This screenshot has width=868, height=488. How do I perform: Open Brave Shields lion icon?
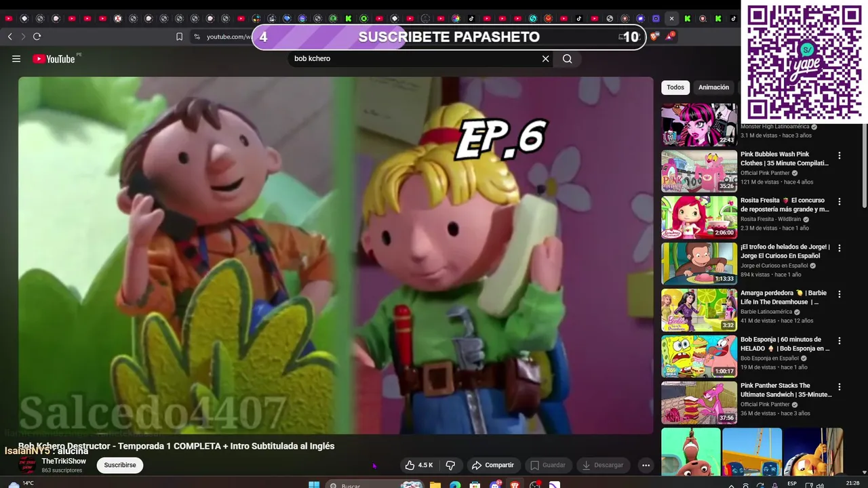point(654,37)
